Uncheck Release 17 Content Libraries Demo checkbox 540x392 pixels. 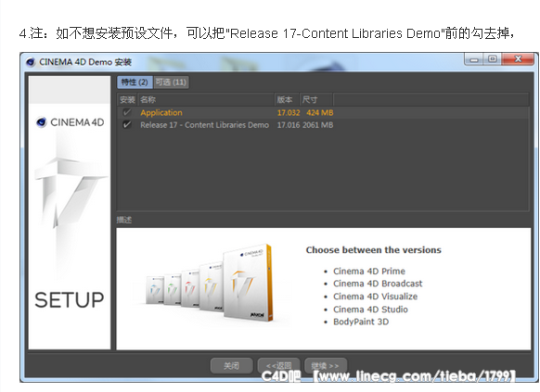127,125
